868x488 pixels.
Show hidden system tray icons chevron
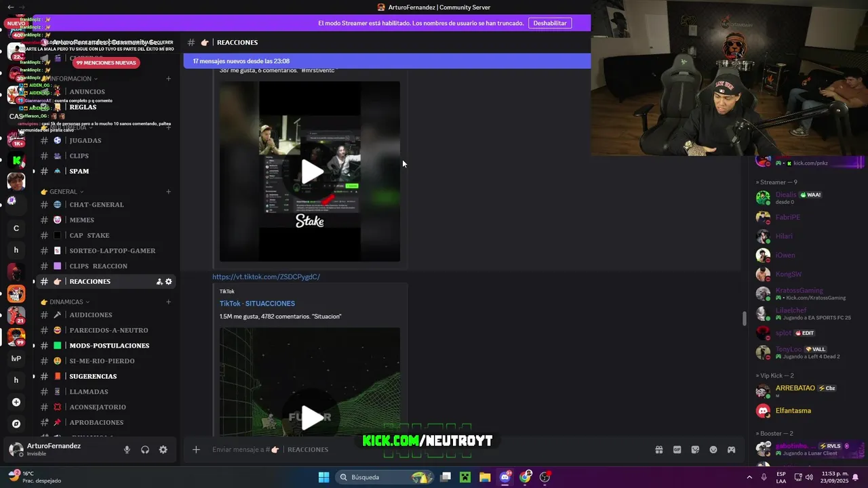point(749,477)
